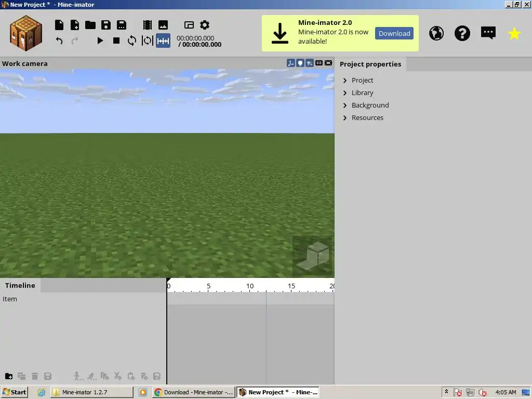Screen dimensions: 532x399
Task: Toggle the secondary view window icon
Action: 189,25
